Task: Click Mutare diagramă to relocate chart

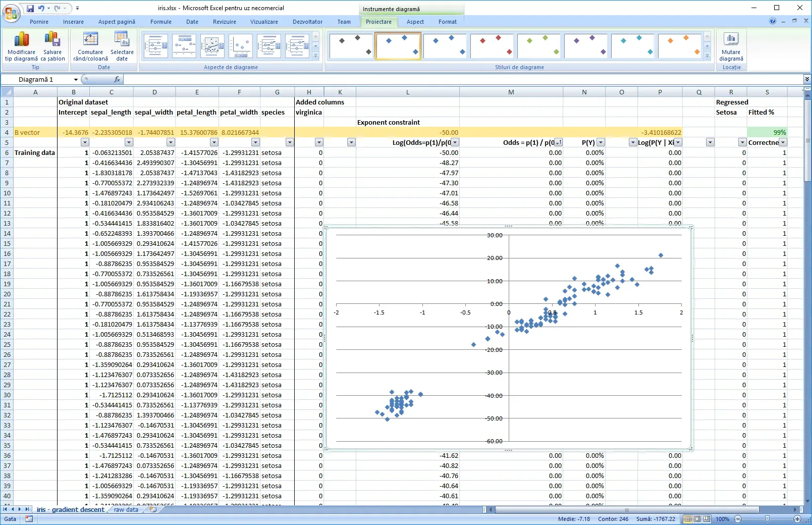Action: (731, 46)
